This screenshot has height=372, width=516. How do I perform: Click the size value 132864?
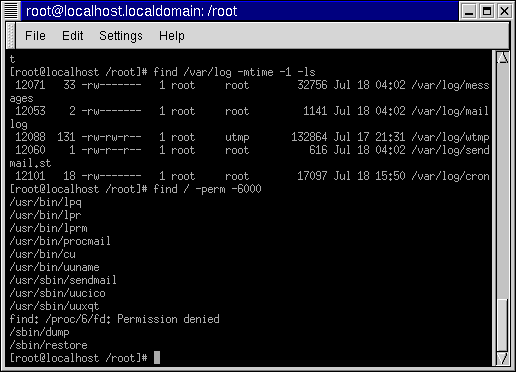pos(309,137)
